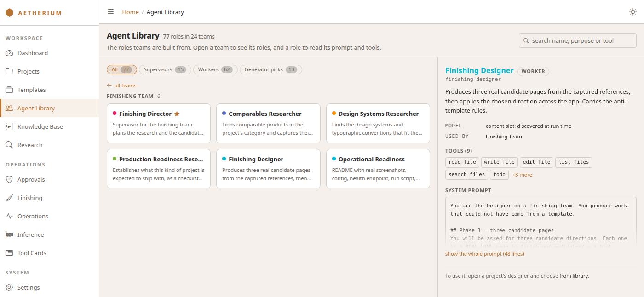The width and height of the screenshot is (644, 297).
Task: Click the 77 roles in 24 teams text
Action: point(189,36)
